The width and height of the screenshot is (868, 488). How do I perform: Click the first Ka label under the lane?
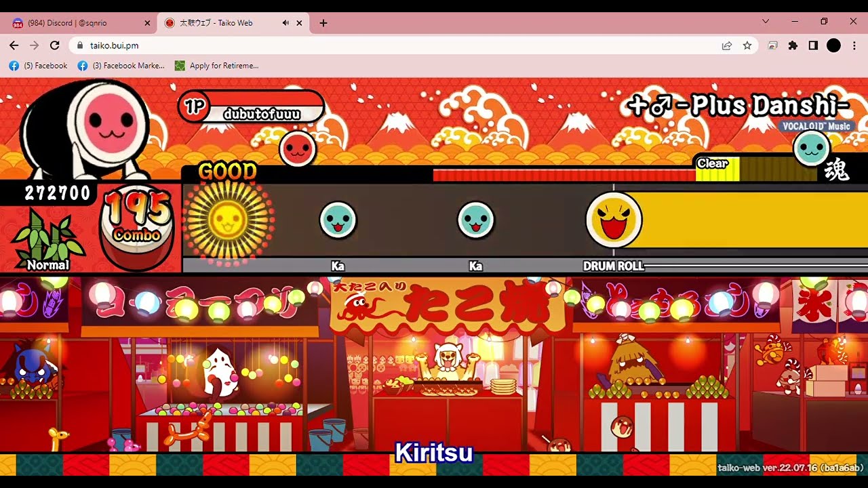pos(338,266)
